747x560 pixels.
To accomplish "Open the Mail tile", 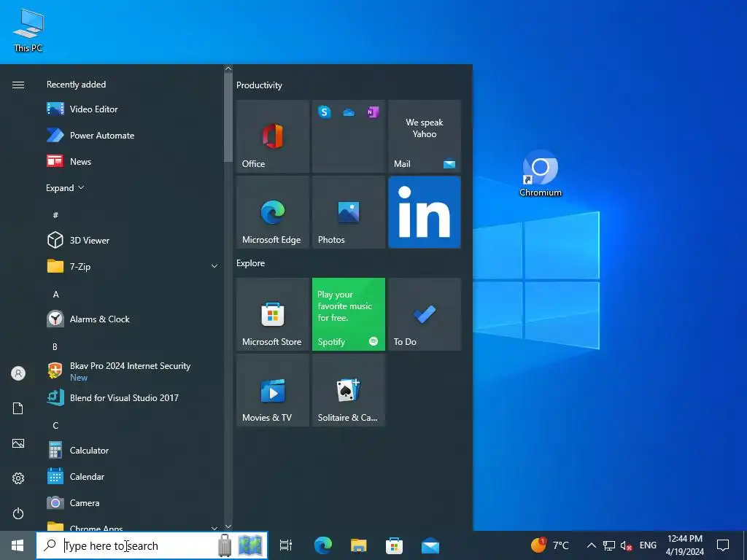I will pyautogui.click(x=425, y=136).
